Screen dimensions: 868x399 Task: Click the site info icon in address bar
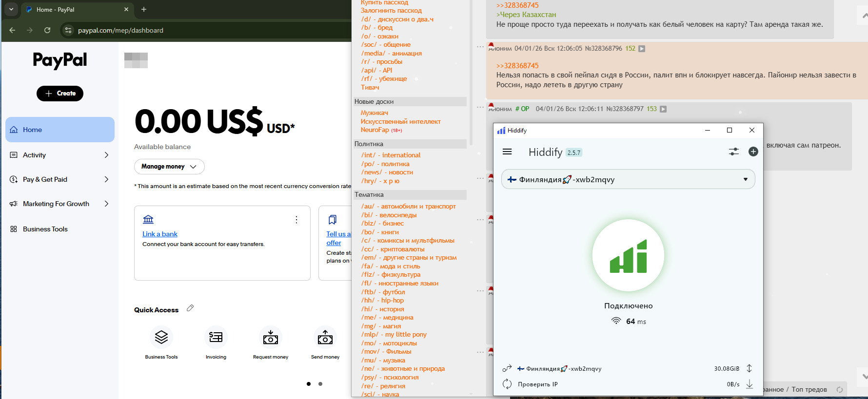pos(68,30)
